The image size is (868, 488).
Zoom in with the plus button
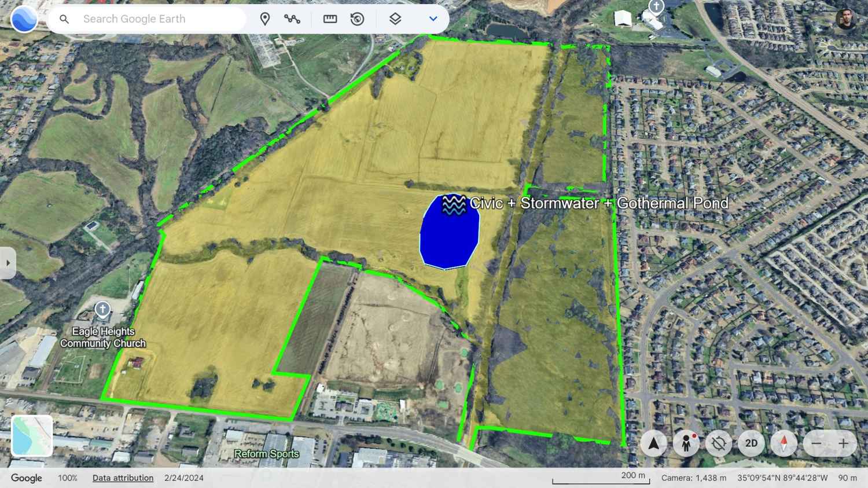[843, 444]
